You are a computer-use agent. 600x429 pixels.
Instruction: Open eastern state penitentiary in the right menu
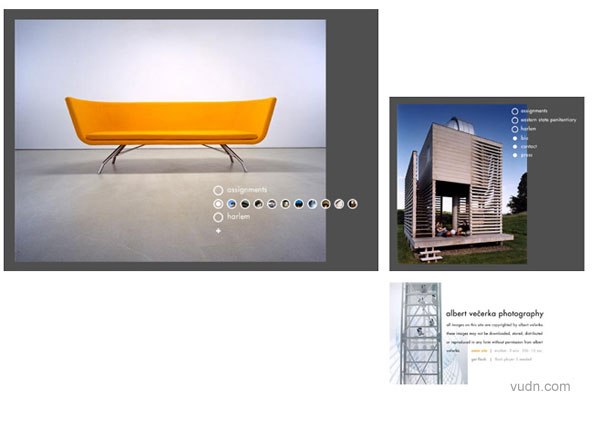click(x=548, y=120)
